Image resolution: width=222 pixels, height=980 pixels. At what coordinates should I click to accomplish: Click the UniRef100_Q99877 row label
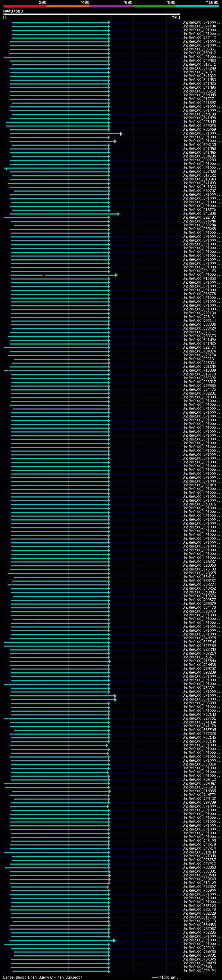click(x=199, y=600)
